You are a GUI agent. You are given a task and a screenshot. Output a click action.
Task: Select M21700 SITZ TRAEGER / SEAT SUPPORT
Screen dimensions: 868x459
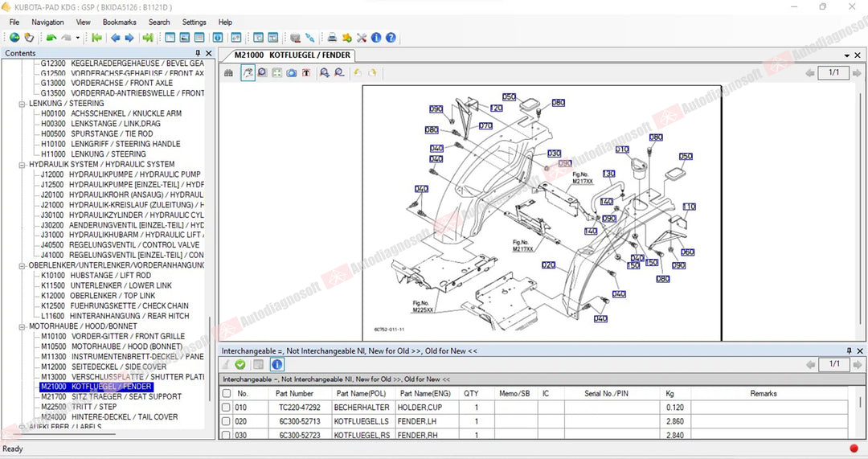(x=111, y=396)
